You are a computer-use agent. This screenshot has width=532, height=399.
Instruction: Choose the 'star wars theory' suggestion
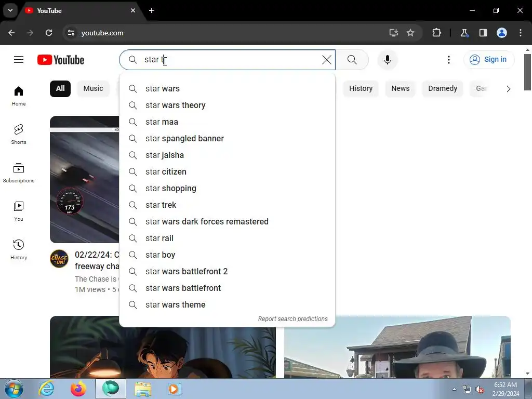227,105
